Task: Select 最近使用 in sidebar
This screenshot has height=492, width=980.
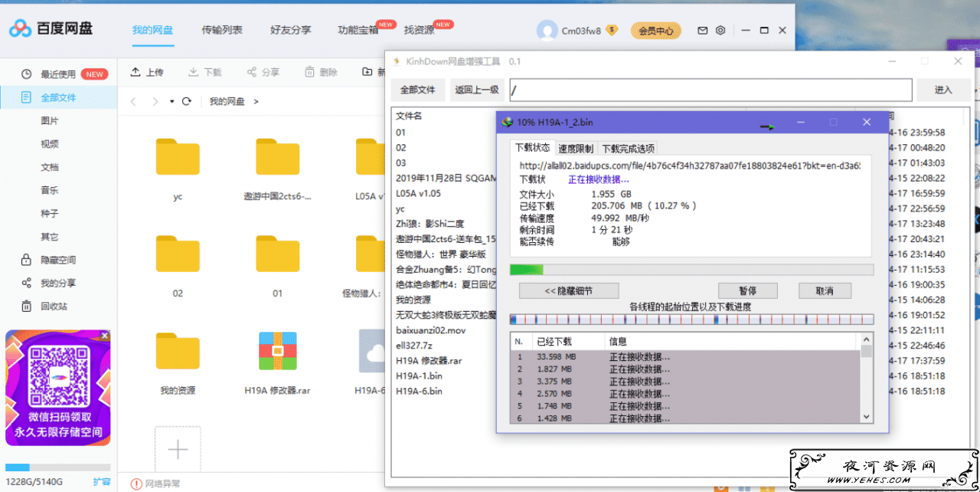Action: pyautogui.click(x=58, y=74)
